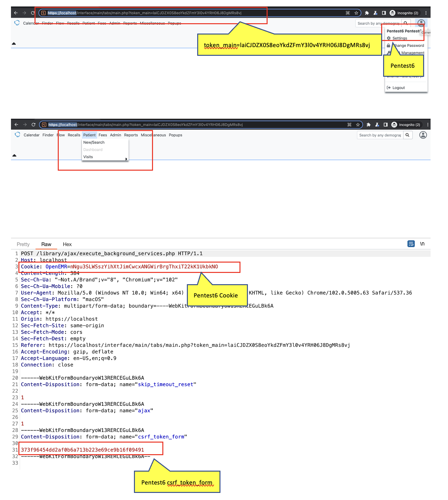Click QR grid icon in Patient-dropdown browser address bar
Viewport: 448px width, 500px height.
click(x=349, y=125)
